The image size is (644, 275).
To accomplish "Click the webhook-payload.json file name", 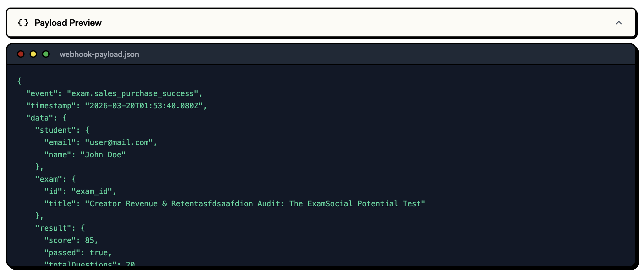I will [x=99, y=54].
